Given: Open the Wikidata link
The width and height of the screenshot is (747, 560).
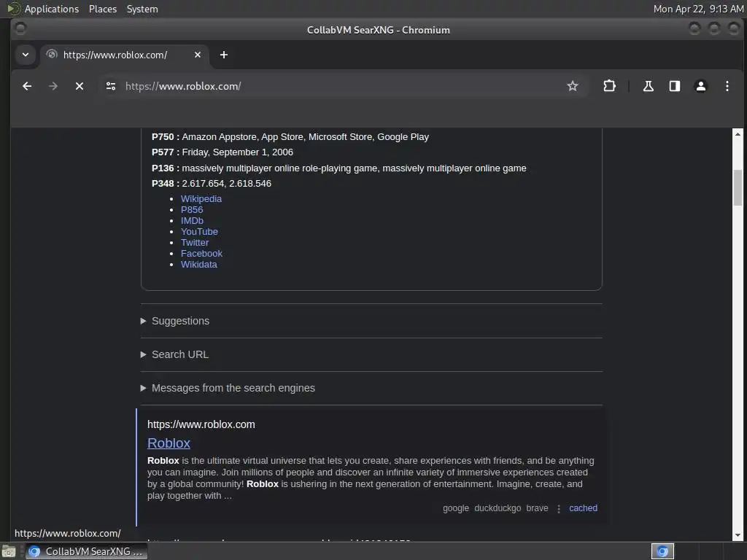Looking at the screenshot, I should click(198, 264).
